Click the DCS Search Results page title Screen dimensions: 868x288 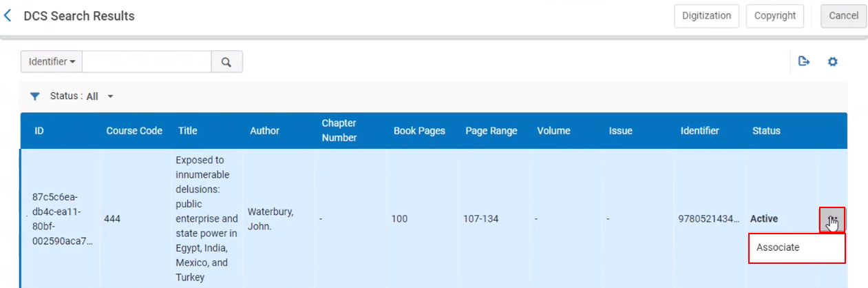pyautogui.click(x=79, y=16)
